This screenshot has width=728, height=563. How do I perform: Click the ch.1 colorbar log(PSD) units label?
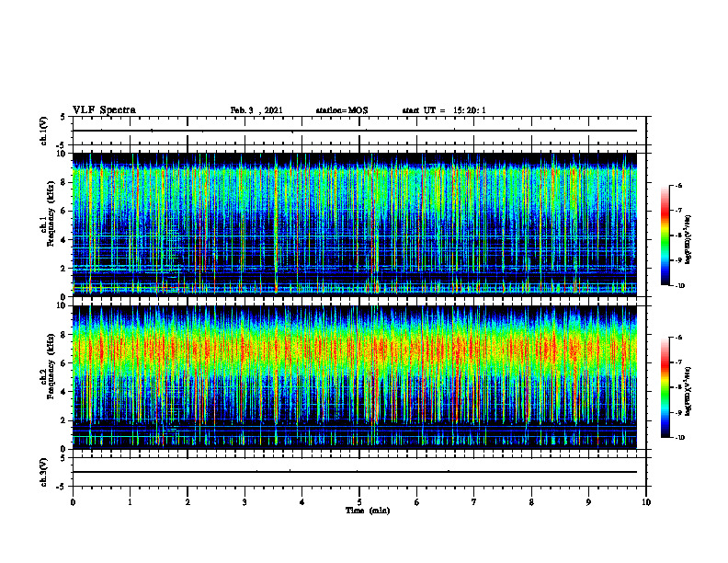688,240
